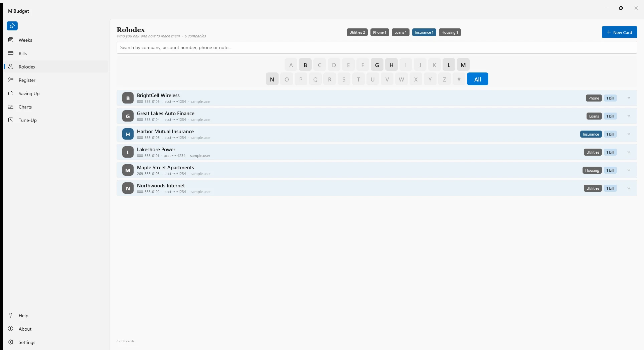The height and width of the screenshot is (350, 644).
Task: Filter cards by letter H
Action: (x=391, y=65)
